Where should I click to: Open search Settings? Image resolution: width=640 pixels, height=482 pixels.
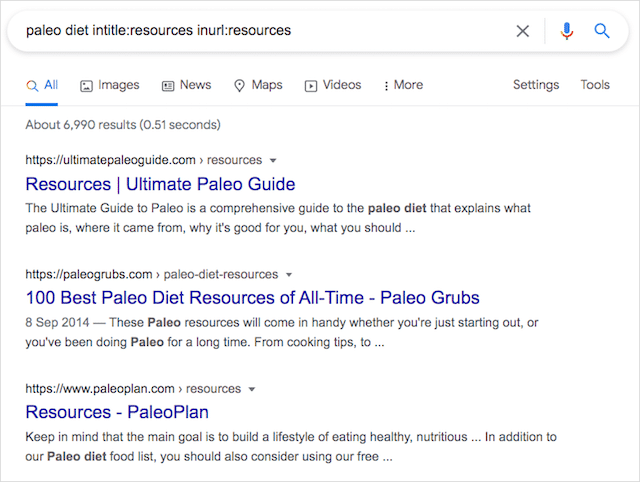coord(536,85)
